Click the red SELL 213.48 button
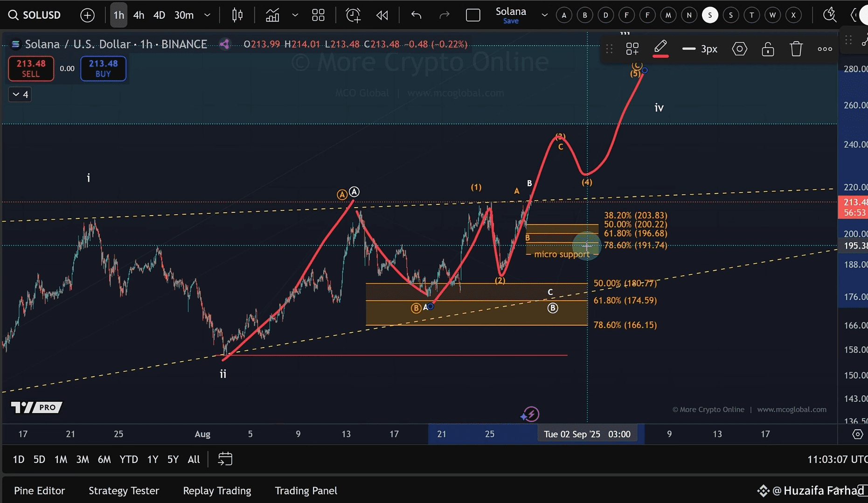This screenshot has width=868, height=503. [x=31, y=68]
